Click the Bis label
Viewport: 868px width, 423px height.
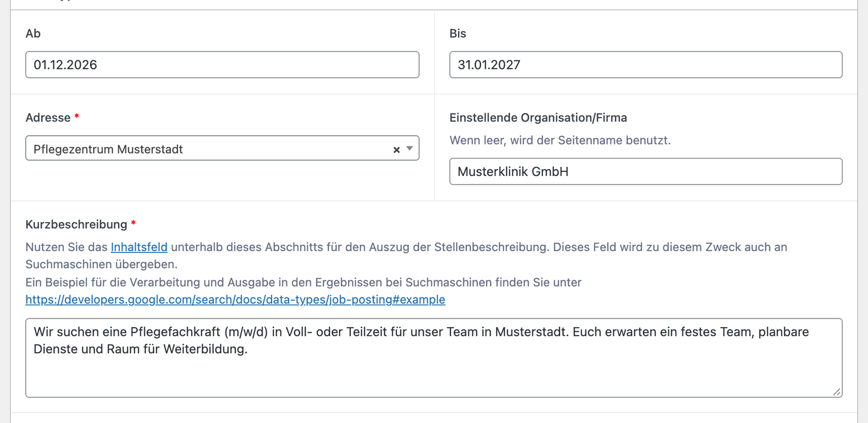458,34
